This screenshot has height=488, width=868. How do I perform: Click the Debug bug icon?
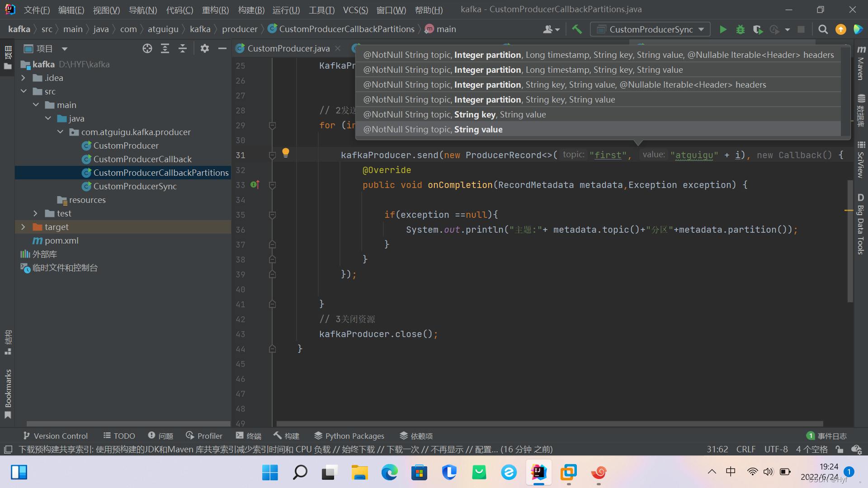740,29
